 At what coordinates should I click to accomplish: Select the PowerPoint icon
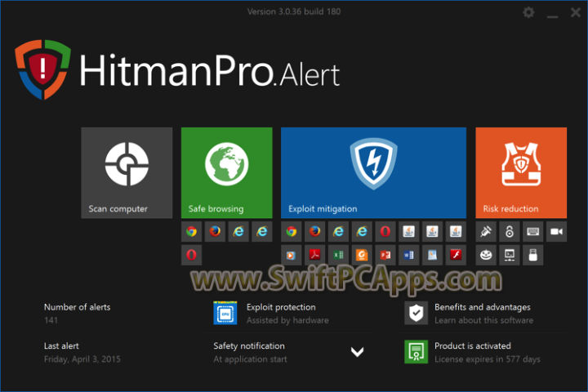click(x=385, y=255)
